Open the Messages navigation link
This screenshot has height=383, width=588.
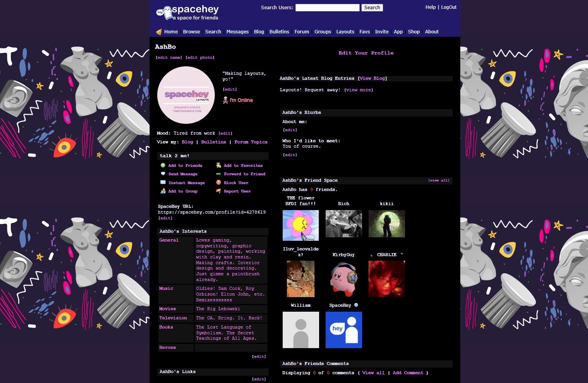[x=237, y=32]
